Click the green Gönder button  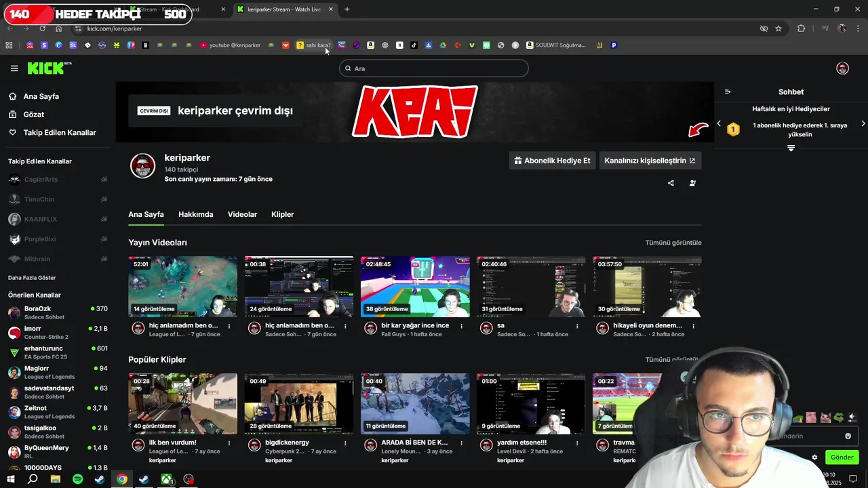click(x=842, y=457)
